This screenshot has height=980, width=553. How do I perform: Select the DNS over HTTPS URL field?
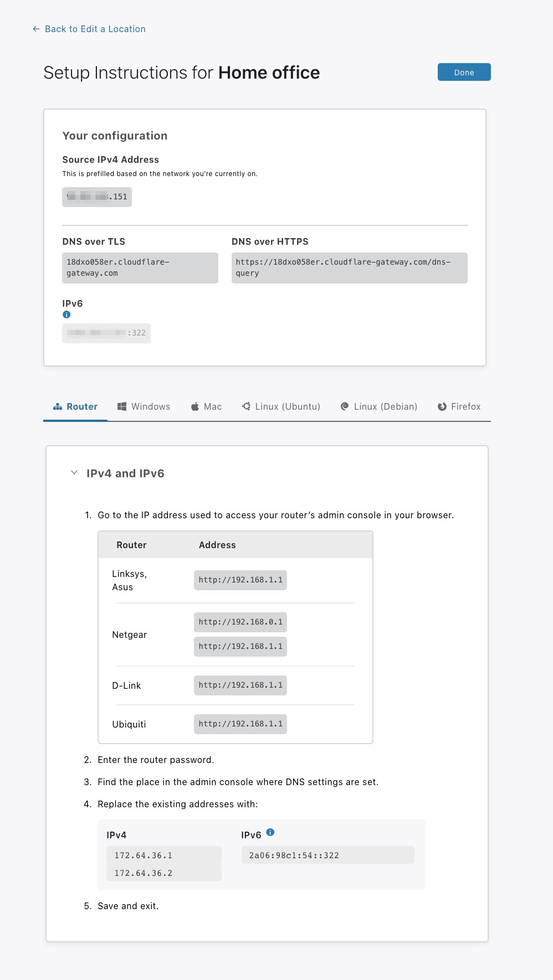coord(349,267)
